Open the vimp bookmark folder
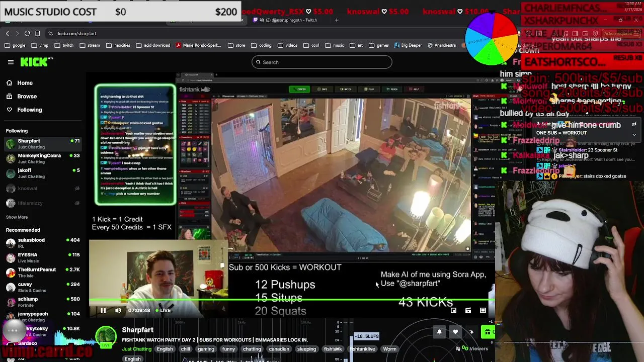Image resolution: width=644 pixels, height=362 pixels. tap(40, 45)
